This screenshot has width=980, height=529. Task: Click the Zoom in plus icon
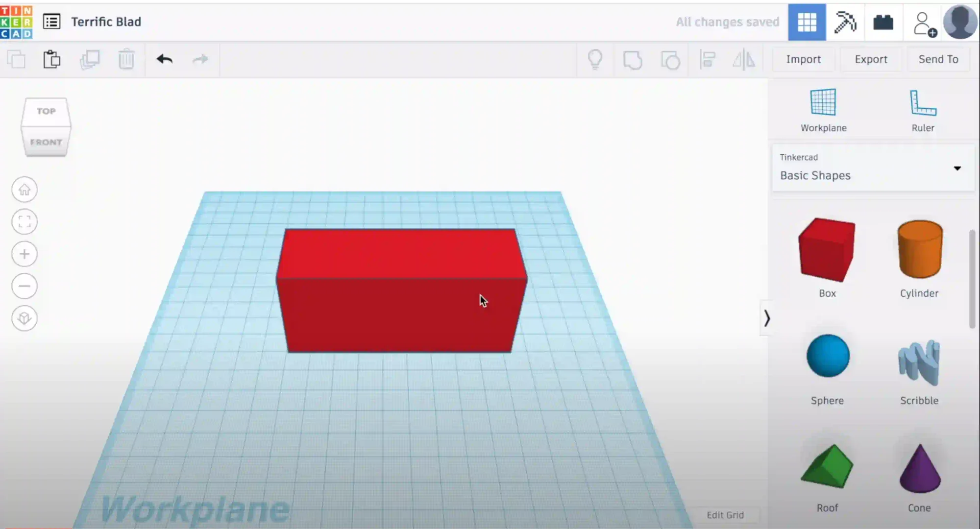[x=24, y=254]
